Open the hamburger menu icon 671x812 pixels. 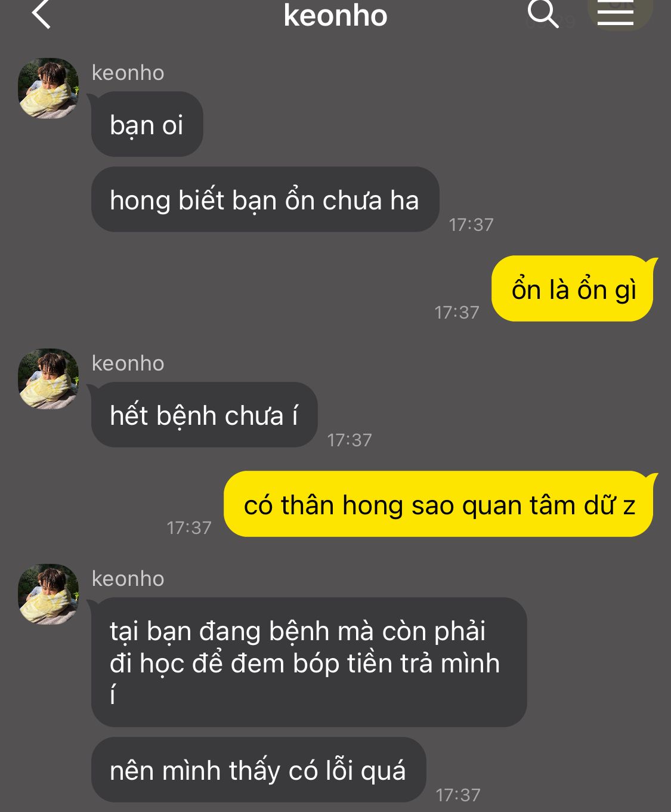(x=615, y=14)
